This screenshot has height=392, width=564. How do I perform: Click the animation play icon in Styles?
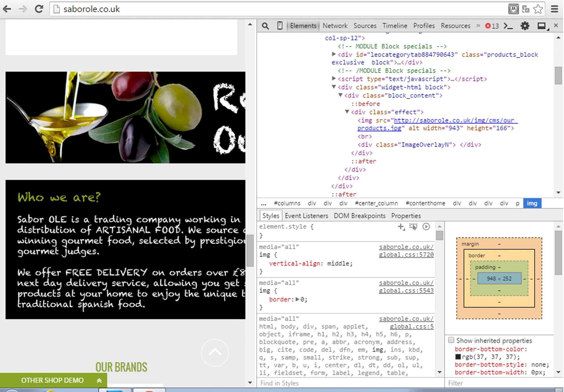point(426,227)
